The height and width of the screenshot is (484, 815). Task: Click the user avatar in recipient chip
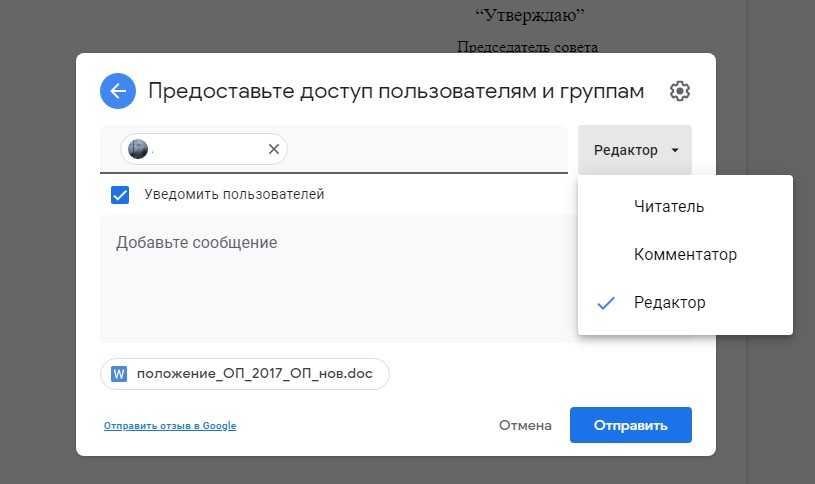[139, 149]
